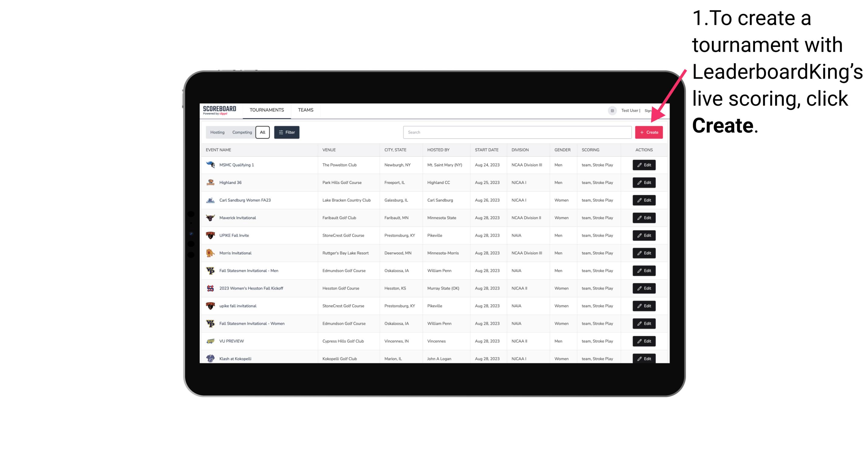This screenshot has height=467, width=868.
Task: Toggle to All tournaments view
Action: [263, 132]
